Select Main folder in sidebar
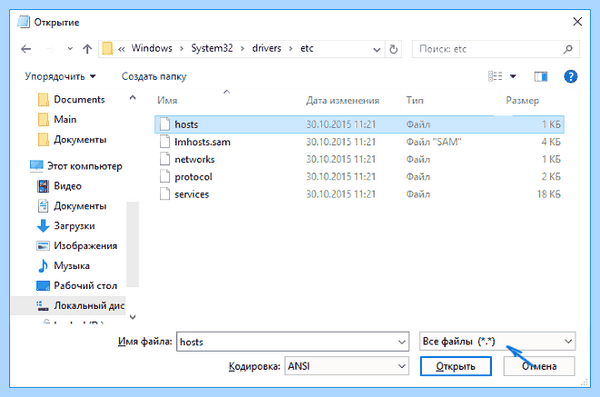Viewport: 600px width, 397px height. [x=57, y=119]
